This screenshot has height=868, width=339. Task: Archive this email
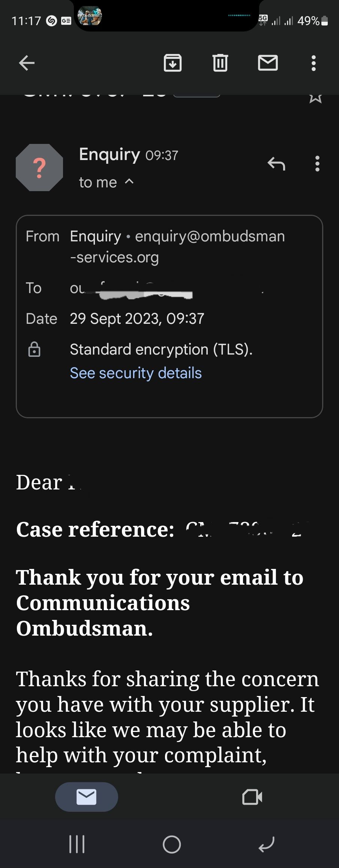(x=172, y=63)
